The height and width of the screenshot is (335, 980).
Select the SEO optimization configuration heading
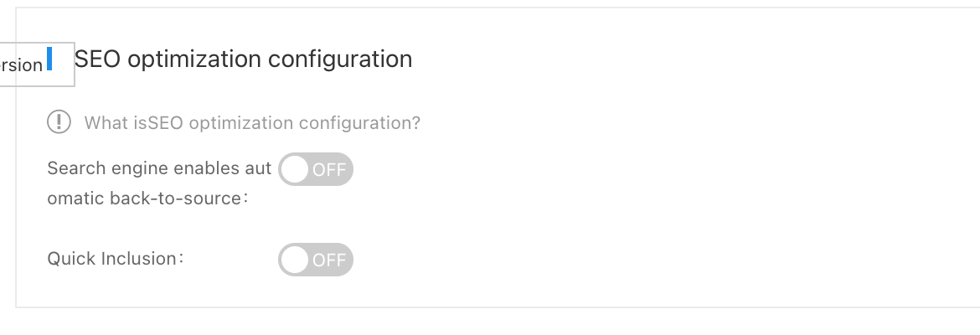(243, 59)
